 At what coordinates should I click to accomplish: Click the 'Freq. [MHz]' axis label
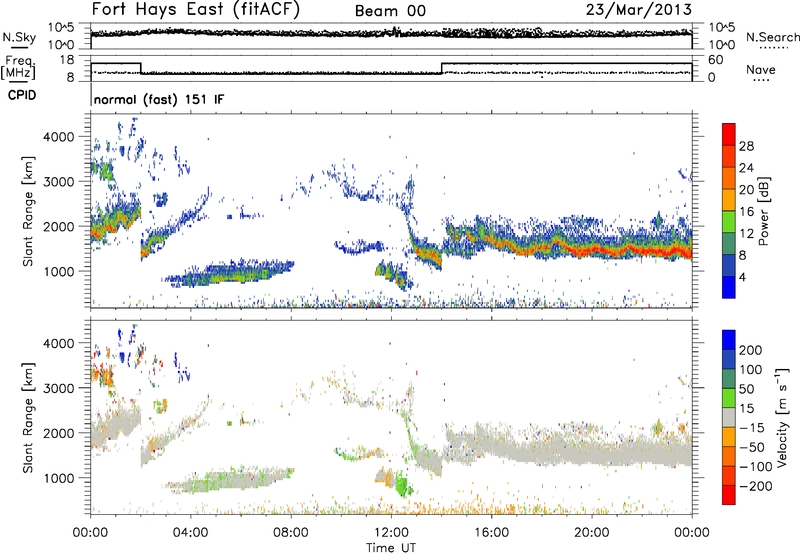[x=18, y=68]
